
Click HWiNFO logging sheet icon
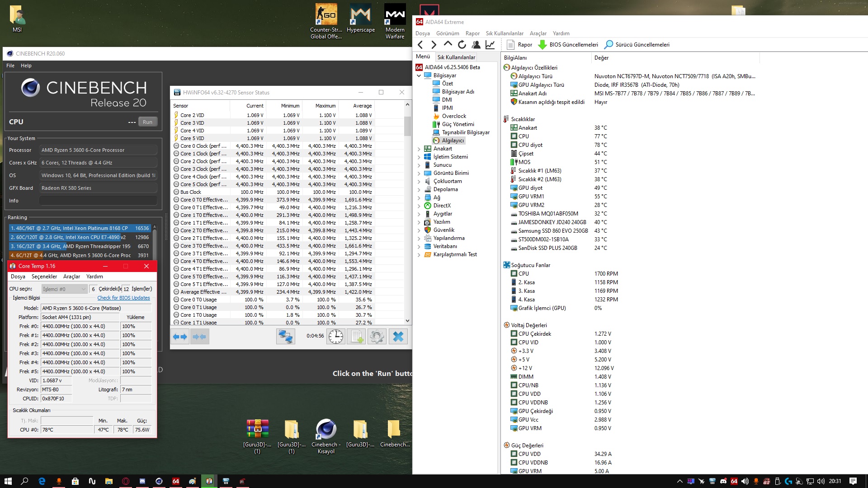pyautogui.click(x=356, y=336)
